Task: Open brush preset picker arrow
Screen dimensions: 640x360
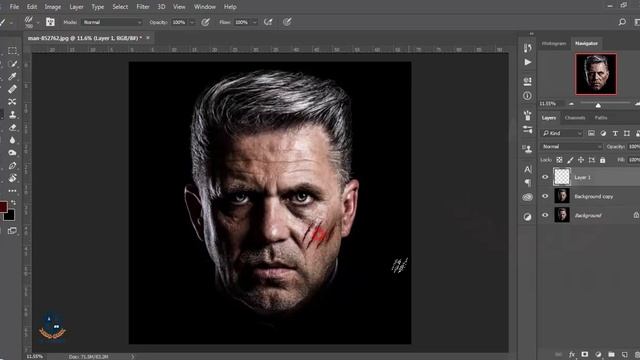Action: click(x=38, y=22)
